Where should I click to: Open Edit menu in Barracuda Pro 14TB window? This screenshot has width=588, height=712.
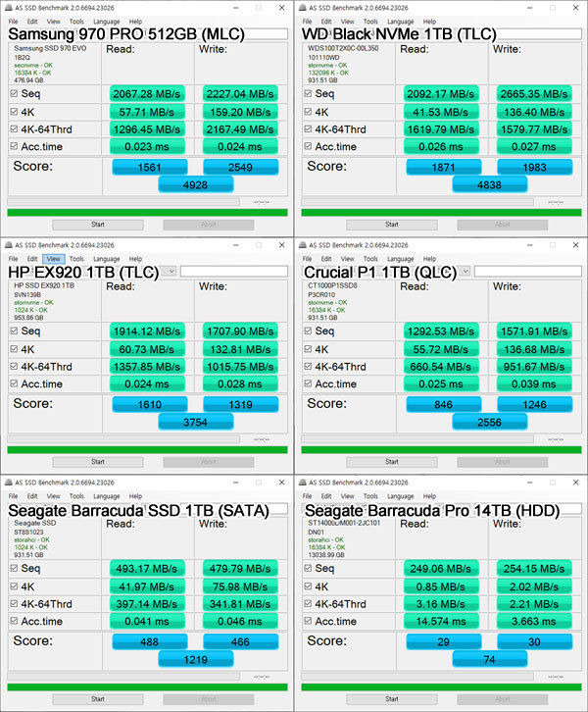click(x=326, y=496)
